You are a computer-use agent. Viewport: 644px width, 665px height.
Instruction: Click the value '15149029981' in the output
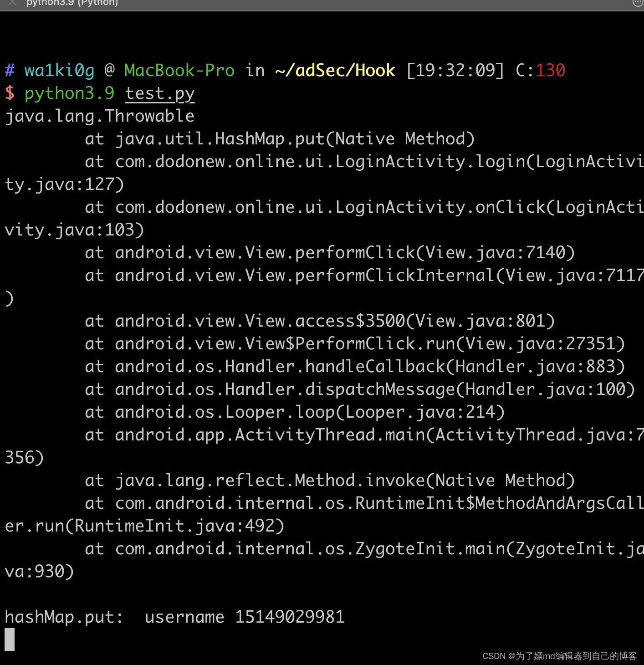point(290,617)
